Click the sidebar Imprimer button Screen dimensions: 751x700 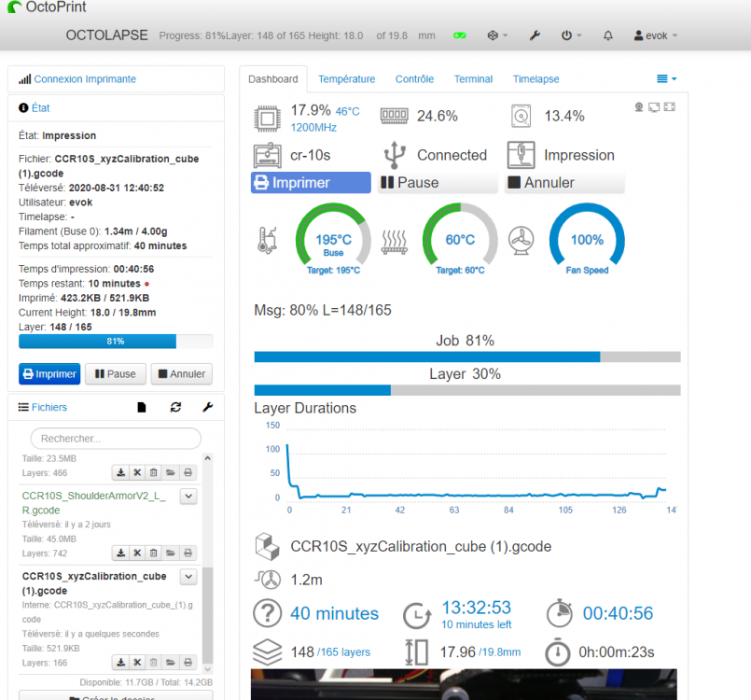point(49,373)
